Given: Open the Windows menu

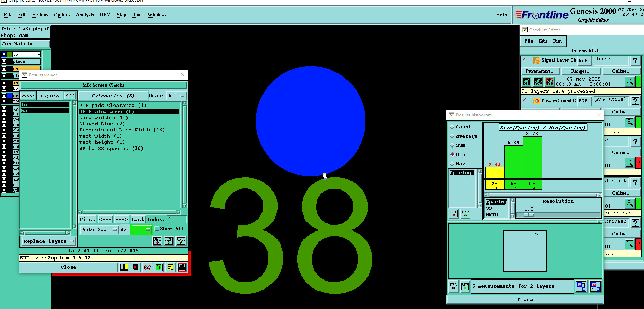Looking at the screenshot, I should 157,15.
